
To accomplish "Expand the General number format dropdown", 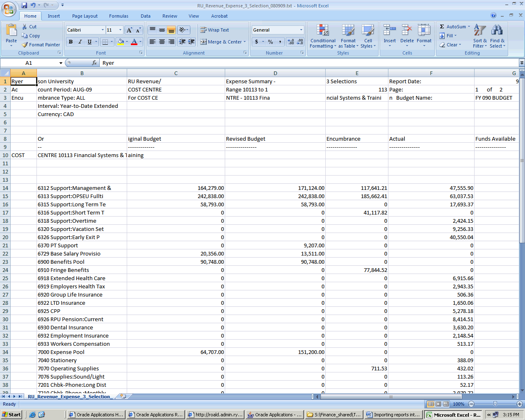I will (x=301, y=30).
